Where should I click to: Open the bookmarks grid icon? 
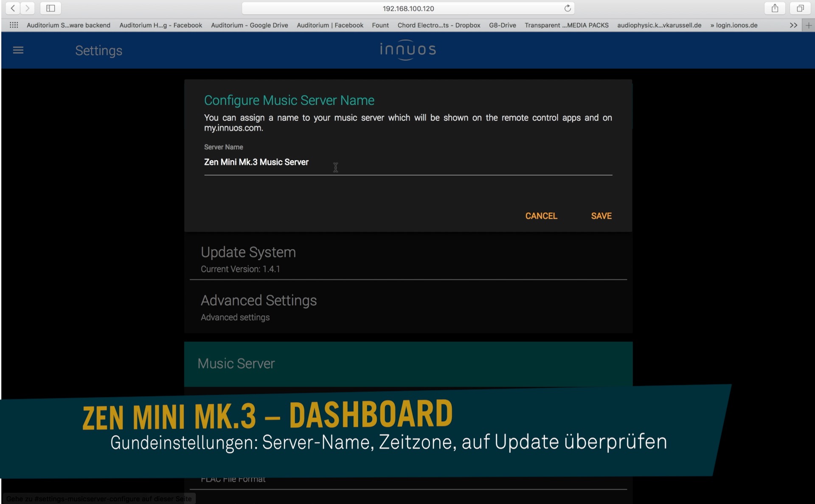pyautogui.click(x=14, y=25)
